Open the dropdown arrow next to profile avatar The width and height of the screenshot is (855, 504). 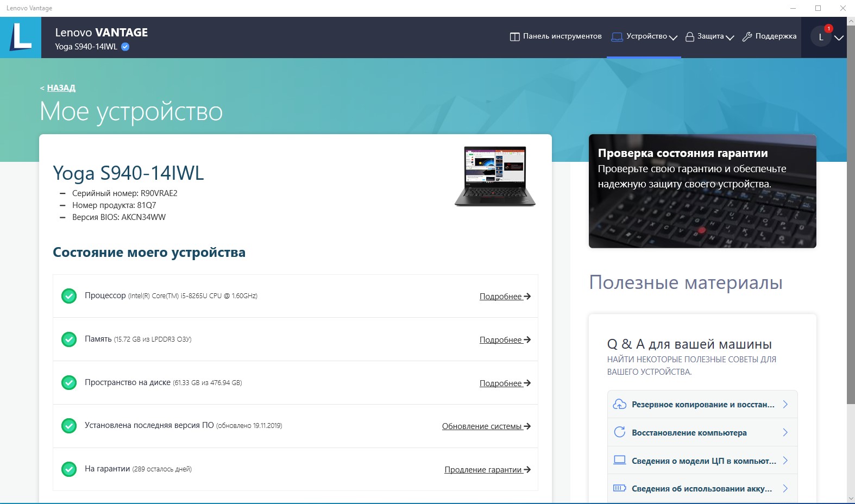839,37
